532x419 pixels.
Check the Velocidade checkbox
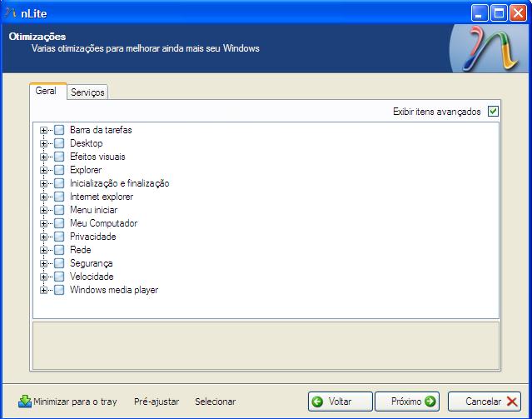59,277
